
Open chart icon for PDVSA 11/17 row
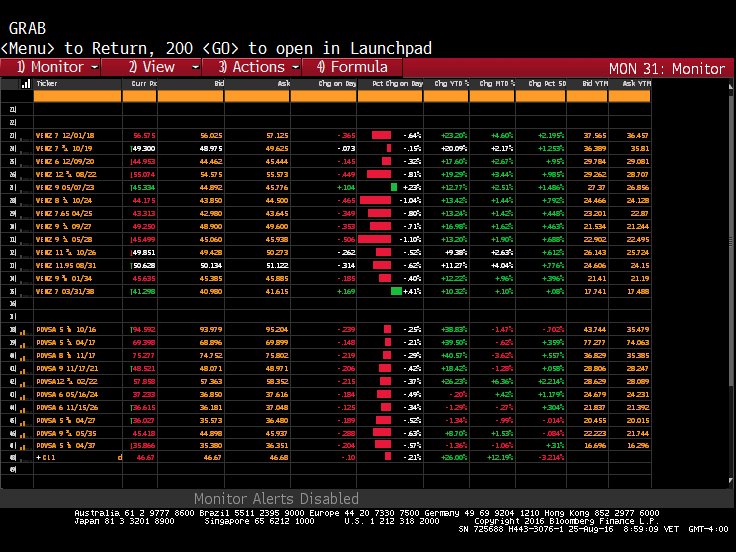[x=23, y=356]
